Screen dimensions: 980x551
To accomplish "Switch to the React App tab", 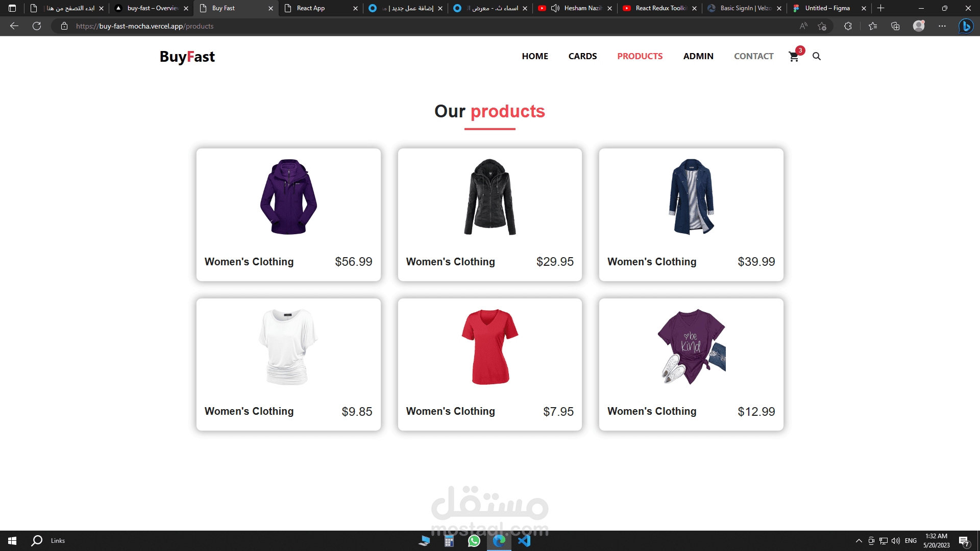I will click(x=311, y=8).
